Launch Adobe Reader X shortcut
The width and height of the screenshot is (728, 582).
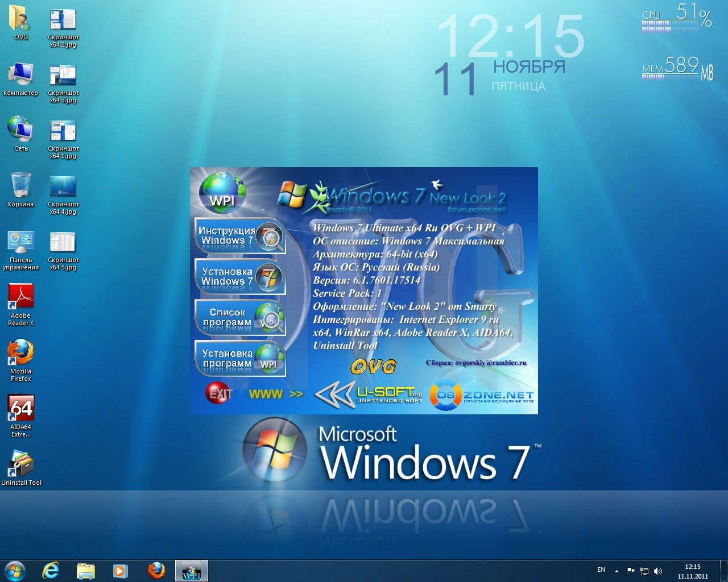[x=20, y=305]
